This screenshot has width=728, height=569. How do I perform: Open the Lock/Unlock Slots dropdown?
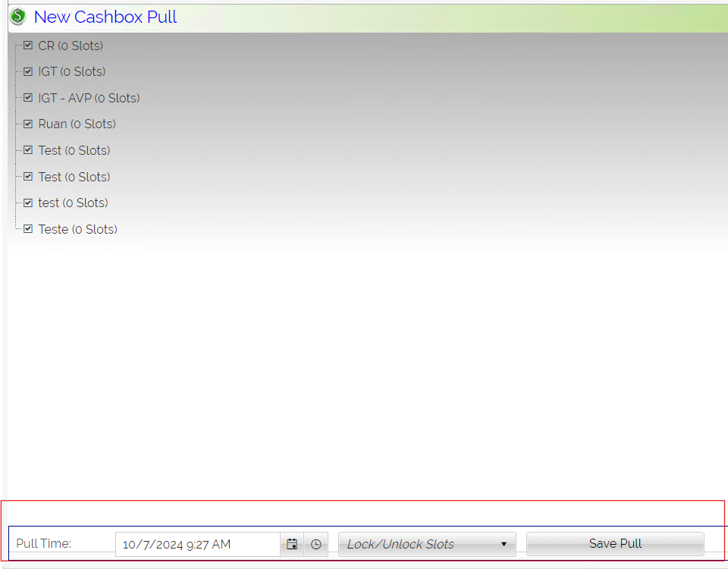coord(427,545)
